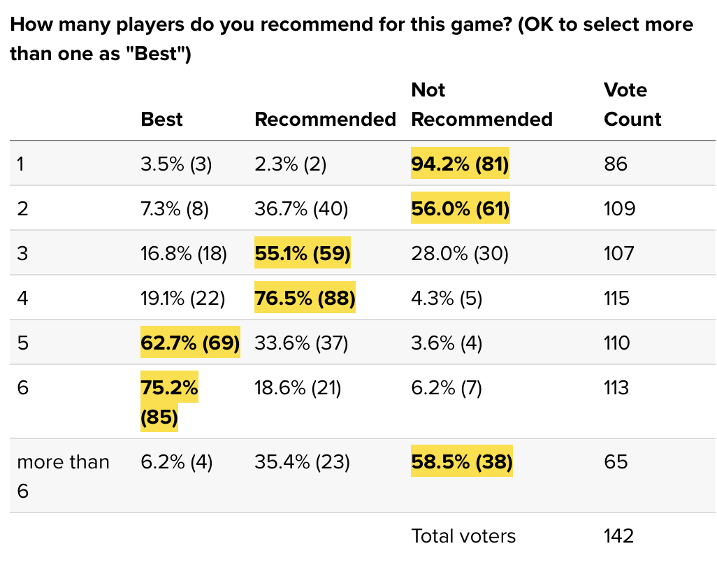The width and height of the screenshot is (717, 588).
Task: Click the highlighted 58.5% (38) cell
Action: tap(462, 461)
